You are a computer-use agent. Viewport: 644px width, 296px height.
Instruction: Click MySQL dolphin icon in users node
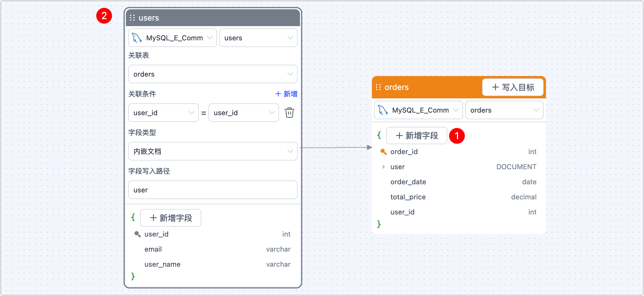click(x=137, y=38)
